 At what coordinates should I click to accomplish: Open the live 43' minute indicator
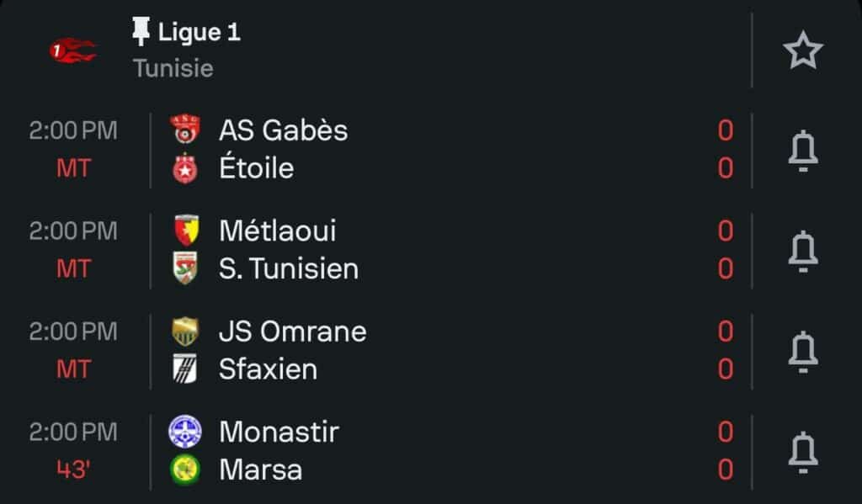[72, 470]
